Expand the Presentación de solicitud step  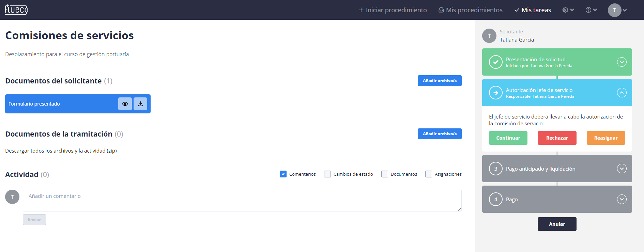[622, 62]
